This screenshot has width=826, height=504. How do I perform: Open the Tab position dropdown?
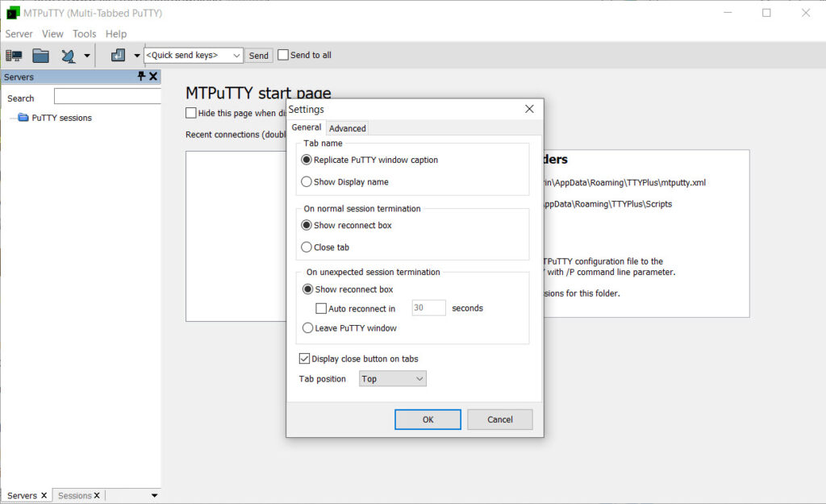pyautogui.click(x=393, y=379)
